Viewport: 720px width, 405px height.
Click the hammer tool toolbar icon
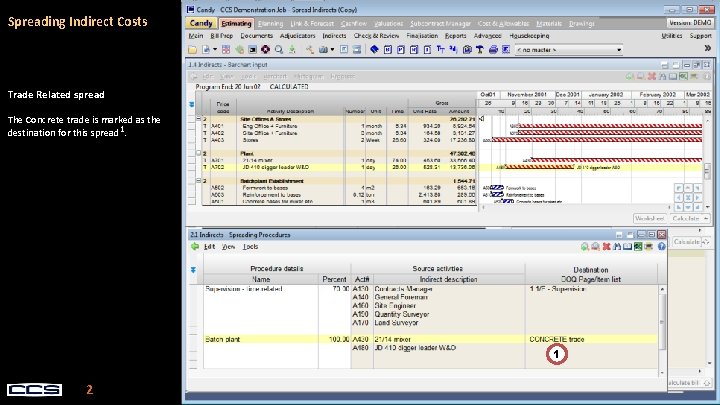pos(310,50)
